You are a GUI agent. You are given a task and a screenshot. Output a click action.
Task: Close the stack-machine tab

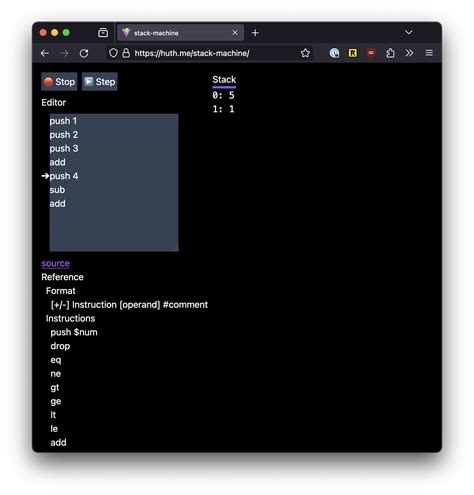[x=235, y=33]
